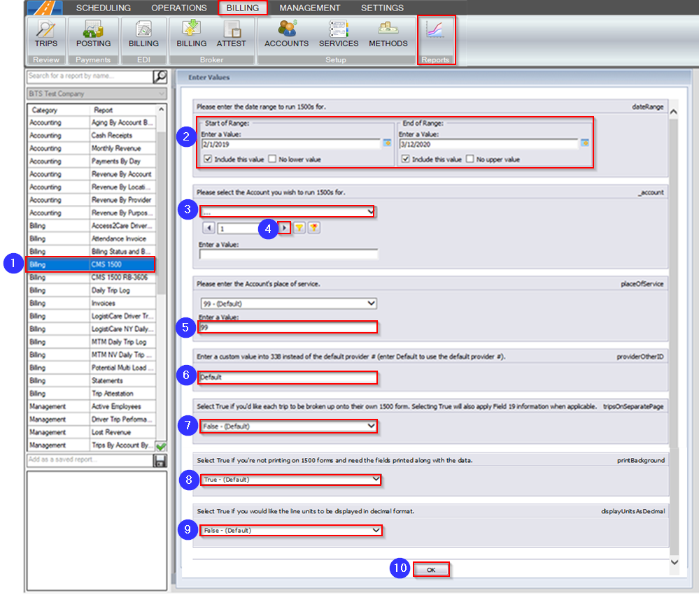The width and height of the screenshot is (699, 616).
Task: Go to next account page arrow
Action: [284, 228]
